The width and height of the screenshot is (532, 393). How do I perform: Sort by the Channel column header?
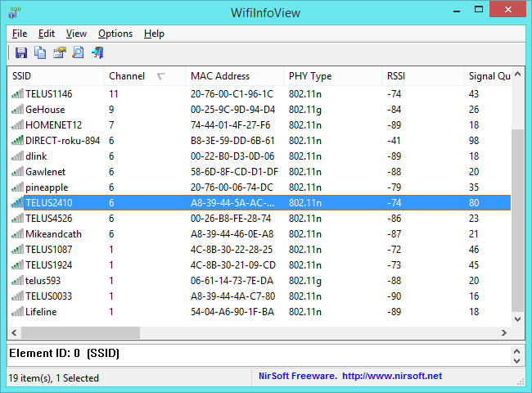pyautogui.click(x=127, y=76)
